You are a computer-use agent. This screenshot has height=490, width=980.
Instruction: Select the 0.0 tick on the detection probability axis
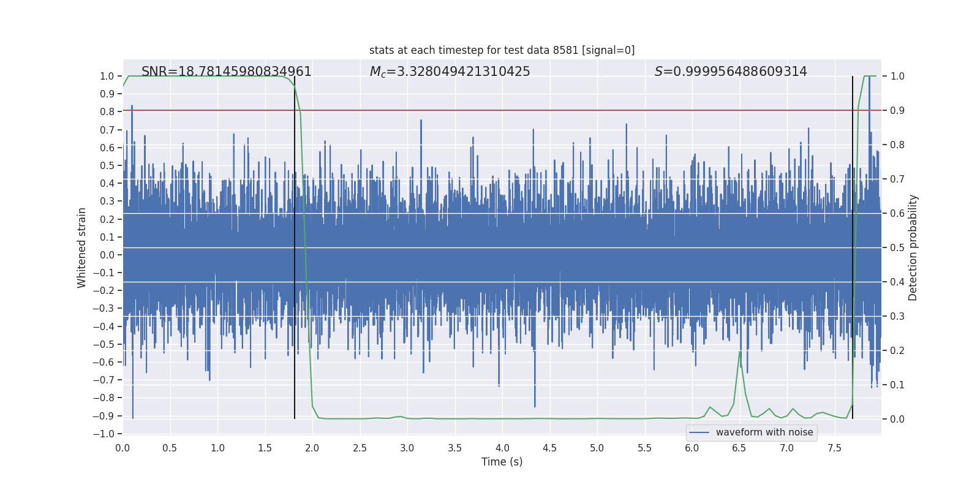[897, 419]
